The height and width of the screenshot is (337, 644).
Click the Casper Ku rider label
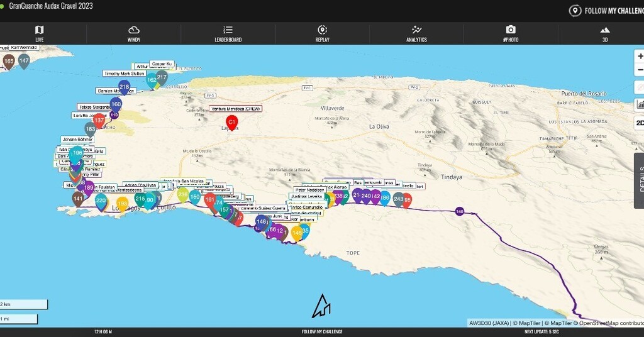(162, 64)
